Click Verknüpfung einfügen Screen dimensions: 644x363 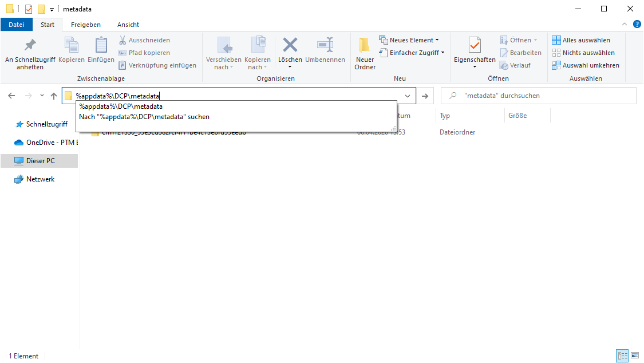[x=157, y=65]
